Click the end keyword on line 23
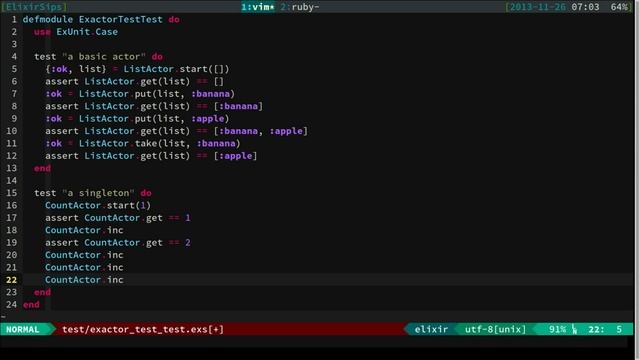The width and height of the screenshot is (640, 360). pos(42,292)
